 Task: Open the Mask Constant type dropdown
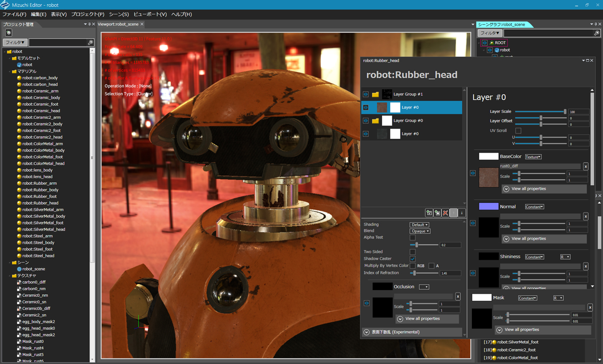[x=528, y=298]
